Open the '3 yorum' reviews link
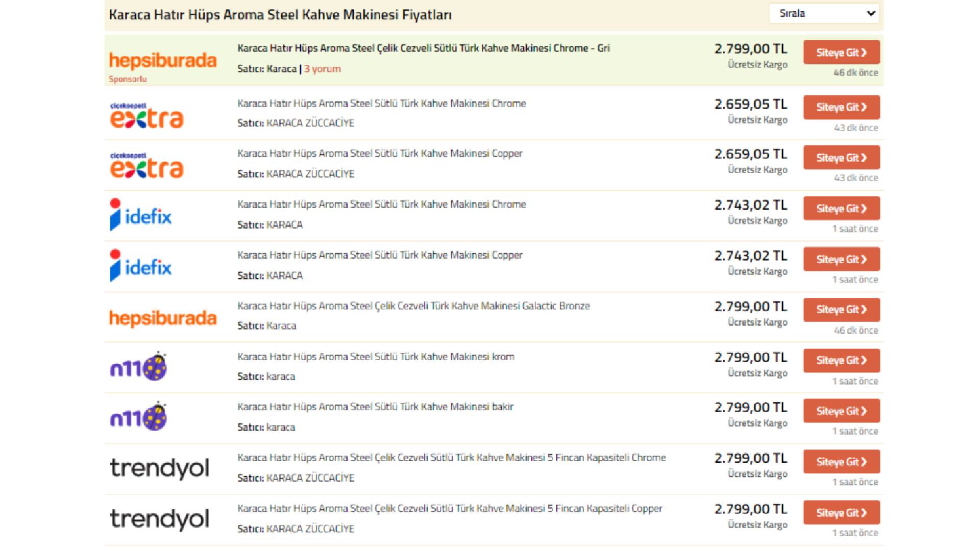This screenshot has width=980, height=551. coord(323,69)
